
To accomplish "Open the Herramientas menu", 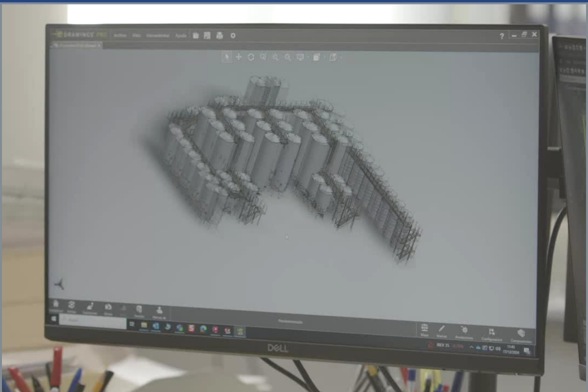I will point(158,35).
